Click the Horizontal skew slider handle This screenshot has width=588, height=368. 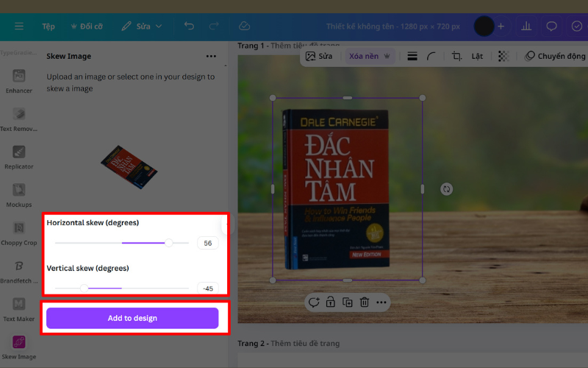click(169, 243)
